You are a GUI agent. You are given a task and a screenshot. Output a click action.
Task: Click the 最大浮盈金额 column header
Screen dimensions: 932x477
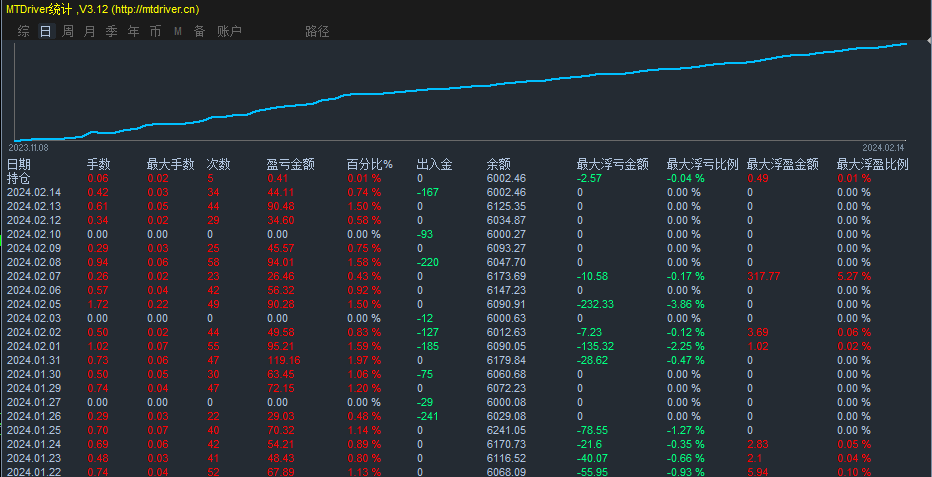click(x=783, y=165)
